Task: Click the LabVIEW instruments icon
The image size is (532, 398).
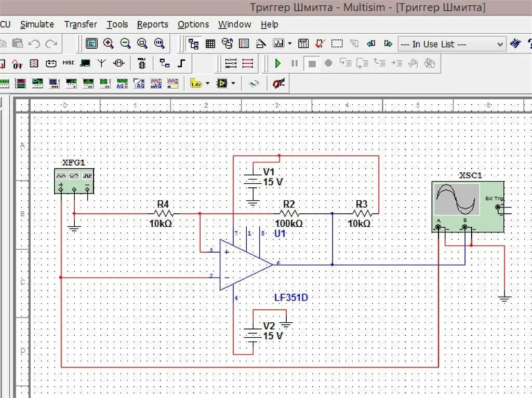Action: [x=222, y=84]
